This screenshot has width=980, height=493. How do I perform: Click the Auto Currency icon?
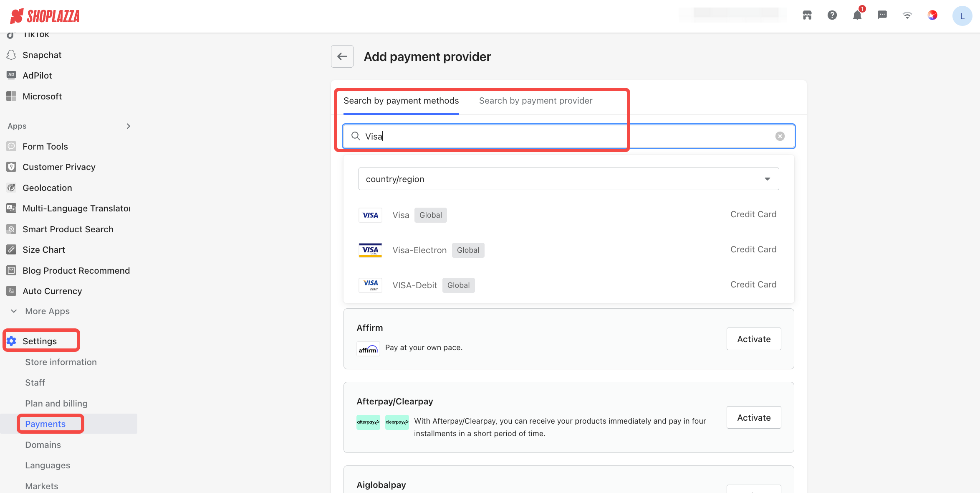click(11, 291)
